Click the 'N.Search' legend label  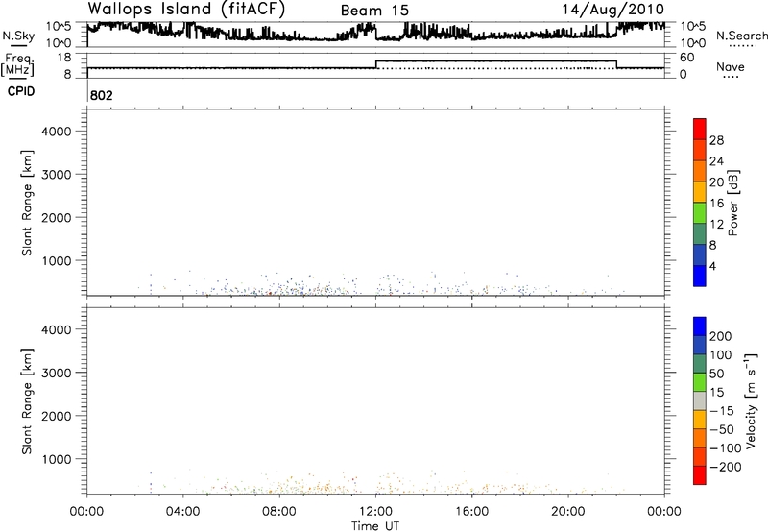click(741, 36)
